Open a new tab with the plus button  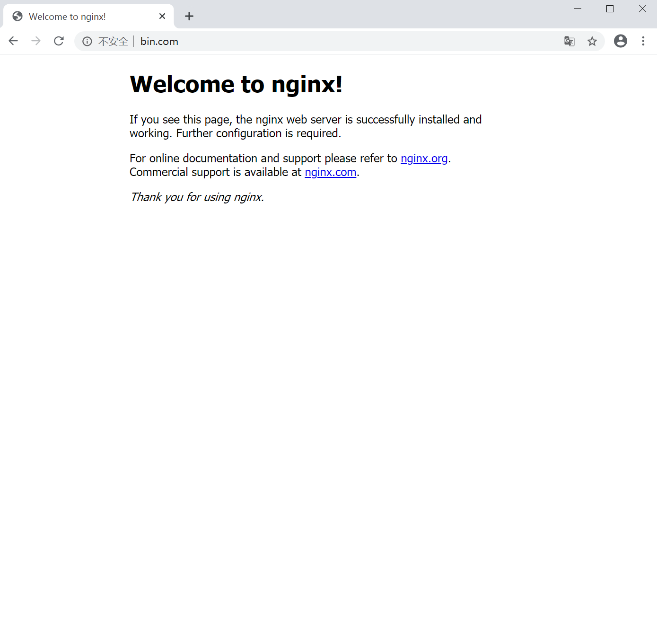click(189, 16)
